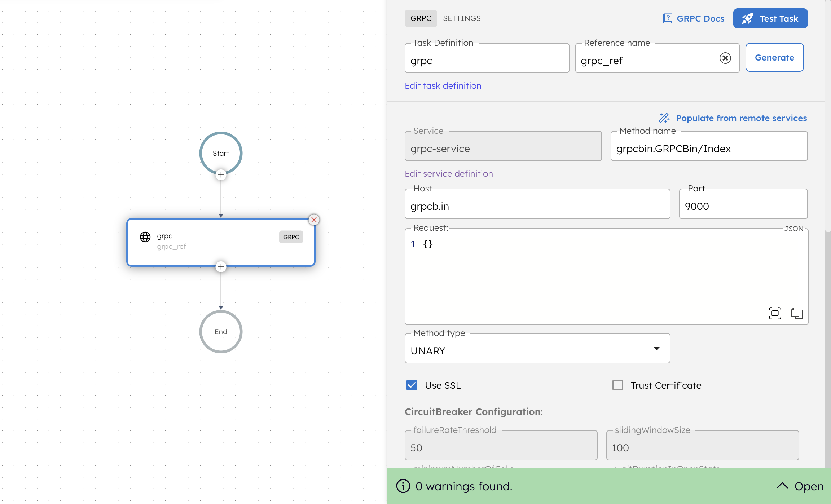Click the Generate button
The height and width of the screenshot is (504, 831).
tap(775, 58)
